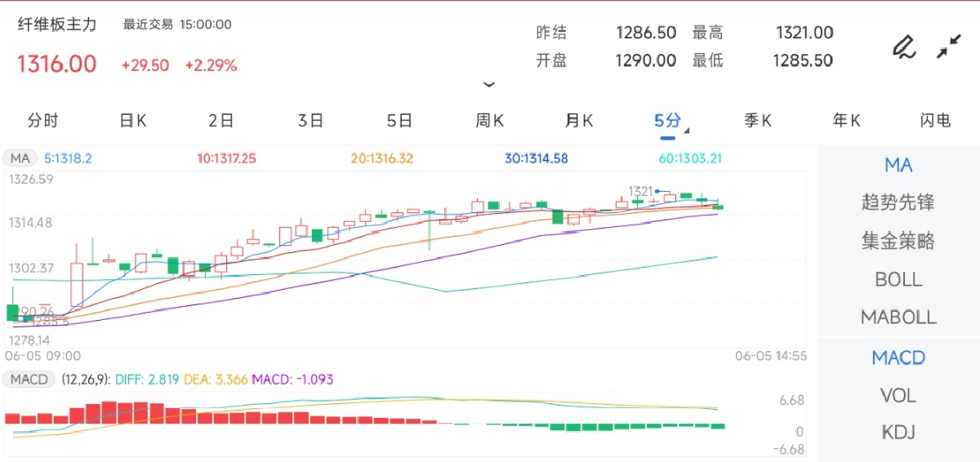
Task: Click the MACD label on sub-chart
Action: [x=29, y=380]
